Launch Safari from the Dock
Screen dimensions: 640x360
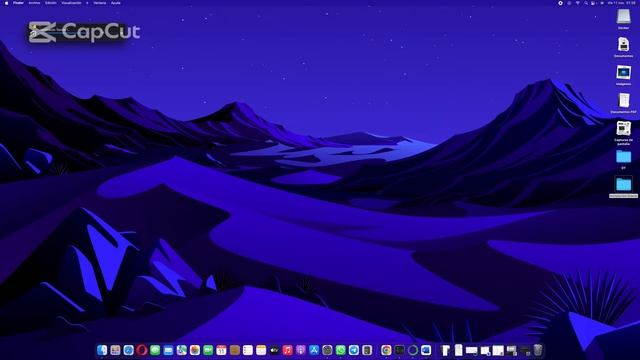(129, 350)
